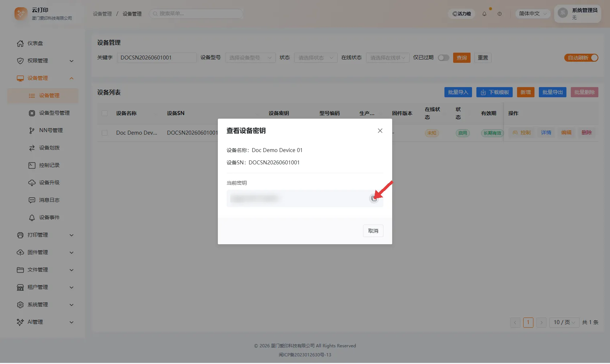Click the 重置 reset button

pos(483,58)
